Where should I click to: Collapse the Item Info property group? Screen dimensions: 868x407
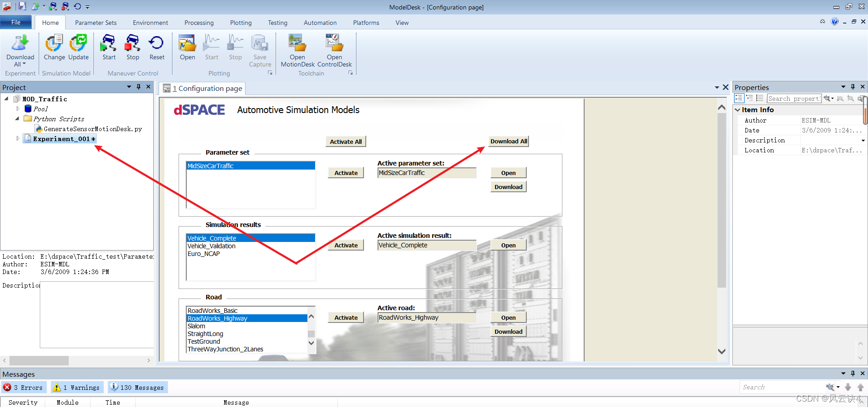(x=737, y=110)
